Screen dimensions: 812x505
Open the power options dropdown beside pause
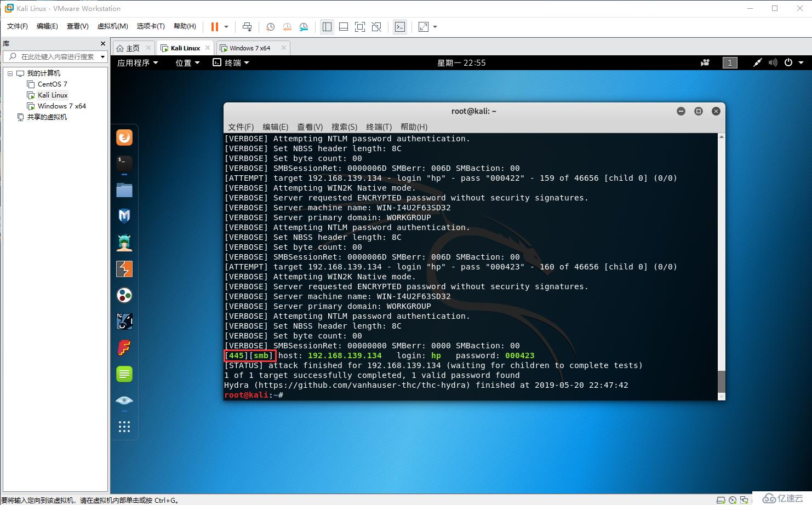click(x=226, y=27)
